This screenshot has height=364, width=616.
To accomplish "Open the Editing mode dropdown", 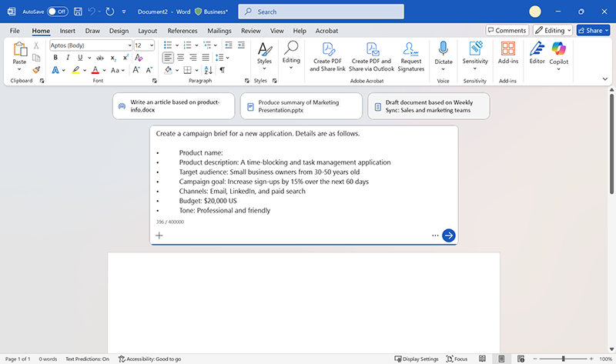I will pyautogui.click(x=553, y=30).
